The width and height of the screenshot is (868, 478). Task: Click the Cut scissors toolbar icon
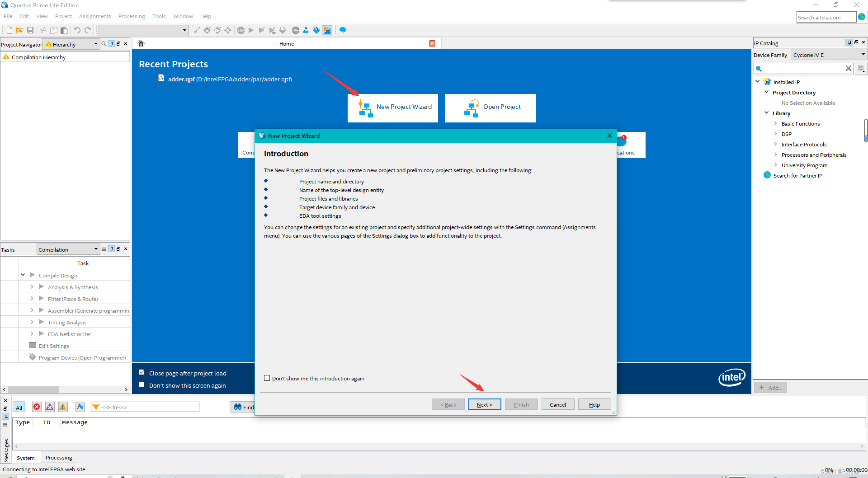pyautogui.click(x=43, y=30)
